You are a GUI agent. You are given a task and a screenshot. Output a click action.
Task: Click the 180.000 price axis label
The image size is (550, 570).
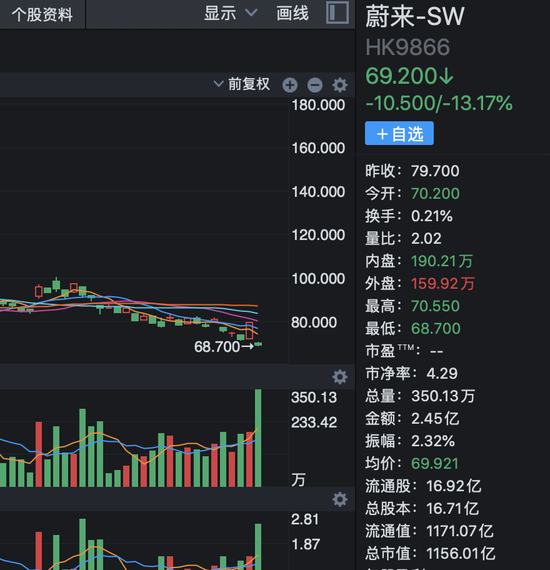[x=318, y=105]
